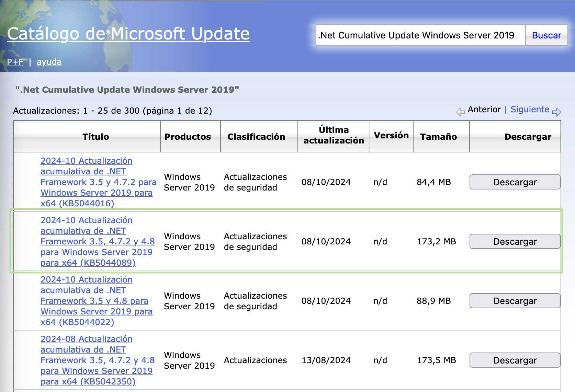
Task: Click the Anterior text
Action: (x=484, y=109)
